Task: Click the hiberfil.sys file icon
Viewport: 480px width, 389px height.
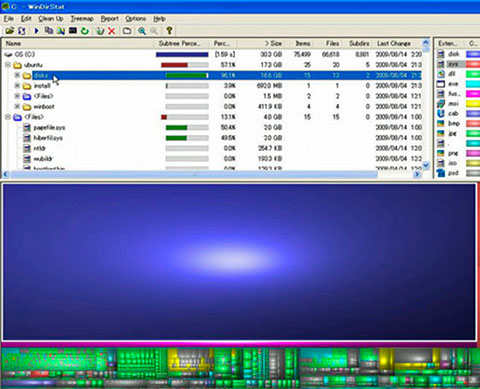Action: click(27, 138)
